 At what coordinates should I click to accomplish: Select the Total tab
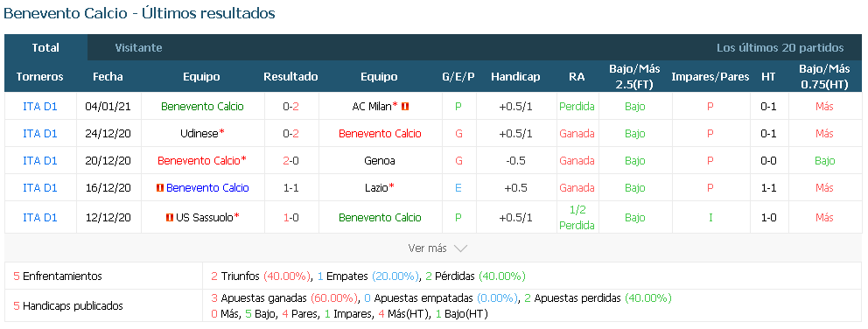tap(45, 47)
